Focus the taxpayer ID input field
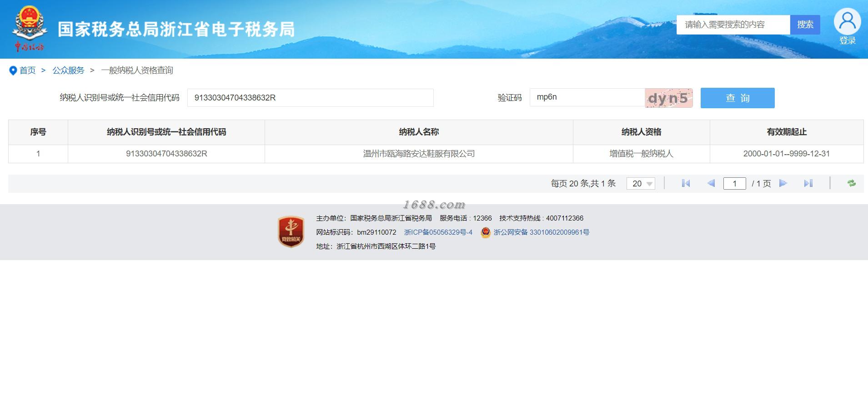The width and height of the screenshot is (868, 407). 311,98
